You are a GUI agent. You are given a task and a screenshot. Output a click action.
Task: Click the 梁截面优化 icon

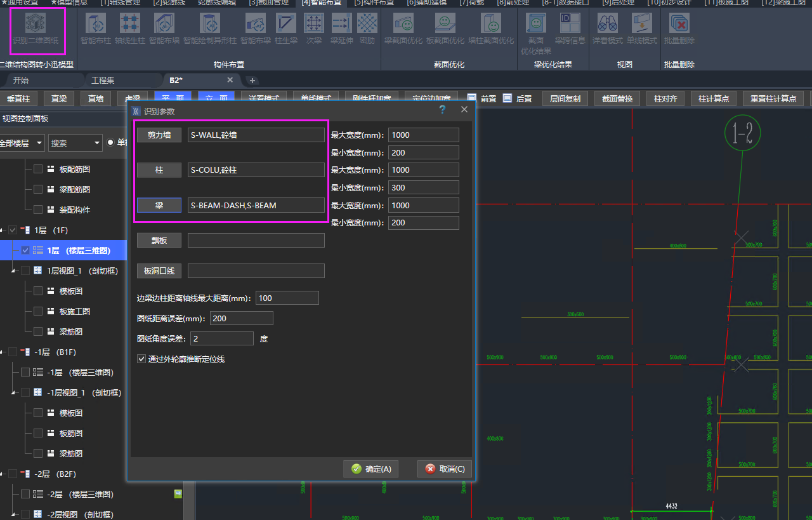pos(403,24)
